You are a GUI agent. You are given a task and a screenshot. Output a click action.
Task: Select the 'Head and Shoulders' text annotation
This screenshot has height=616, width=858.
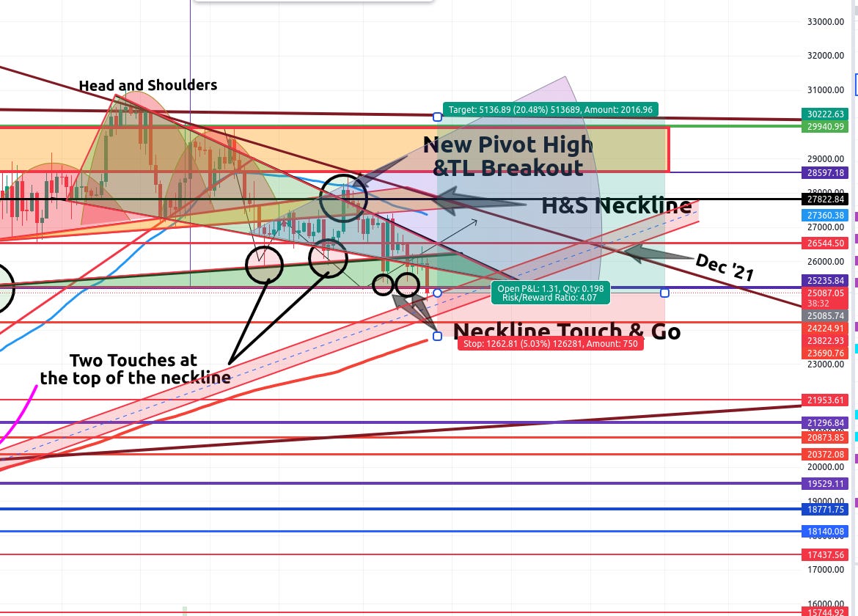tap(147, 85)
